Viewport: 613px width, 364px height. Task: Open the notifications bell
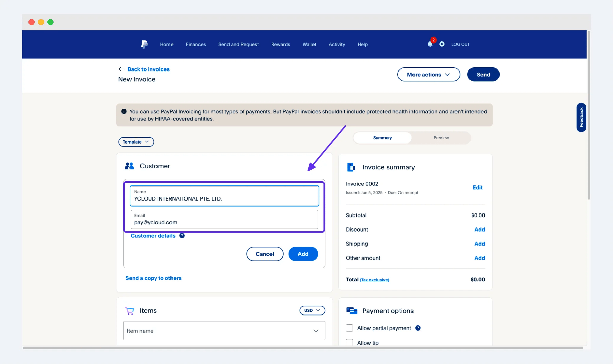click(430, 44)
